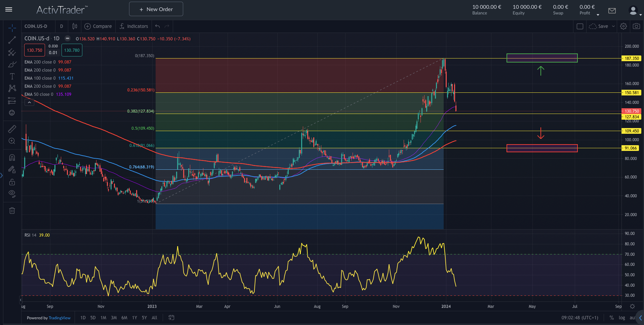Open chart settings gear icon
The image size is (644, 325).
coord(623,26)
